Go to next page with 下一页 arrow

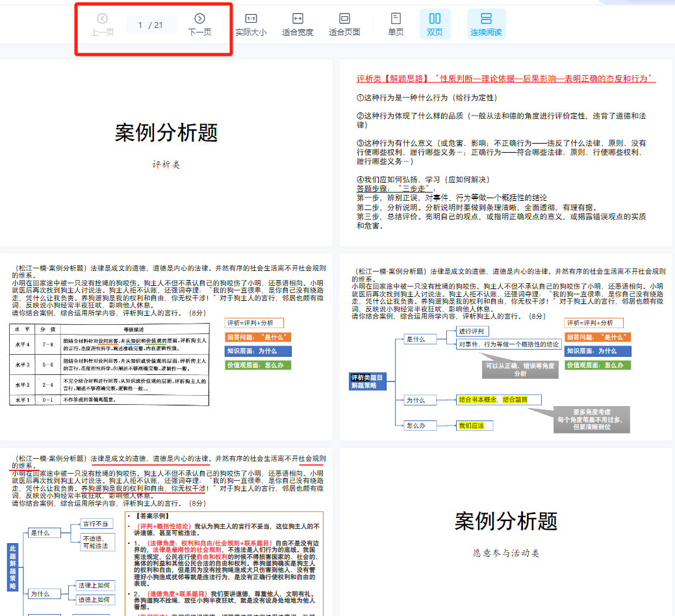click(199, 25)
